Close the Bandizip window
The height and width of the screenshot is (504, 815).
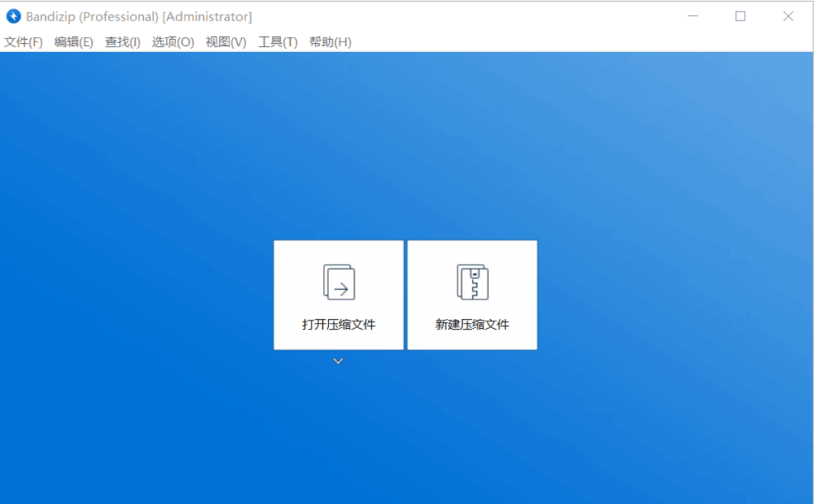tap(788, 16)
